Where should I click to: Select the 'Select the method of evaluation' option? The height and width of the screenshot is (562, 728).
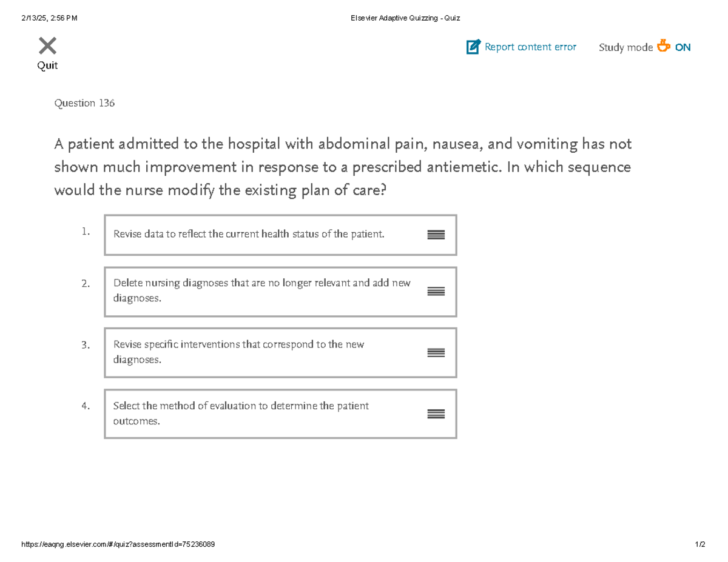click(280, 413)
